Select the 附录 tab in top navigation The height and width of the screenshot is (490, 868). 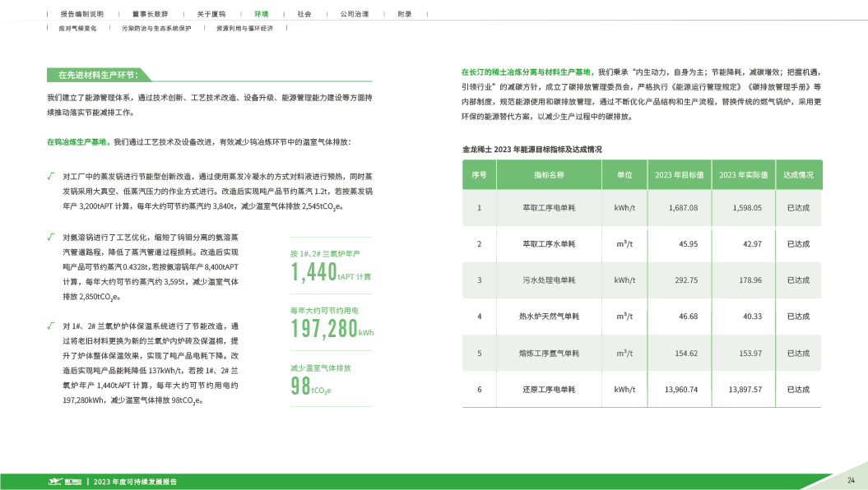click(x=405, y=14)
